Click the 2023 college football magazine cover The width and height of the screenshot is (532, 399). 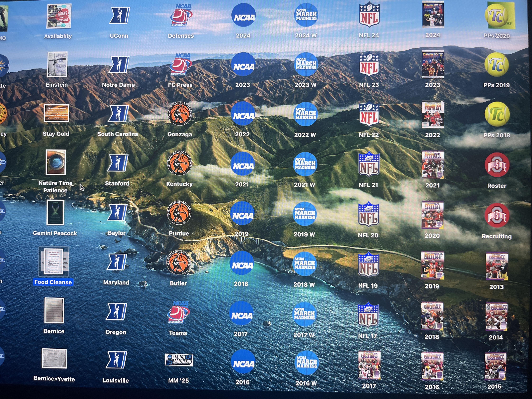(x=433, y=64)
